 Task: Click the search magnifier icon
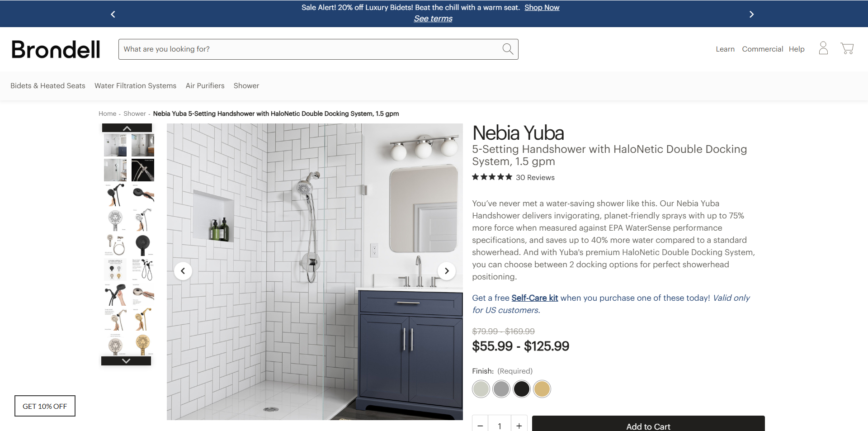508,49
